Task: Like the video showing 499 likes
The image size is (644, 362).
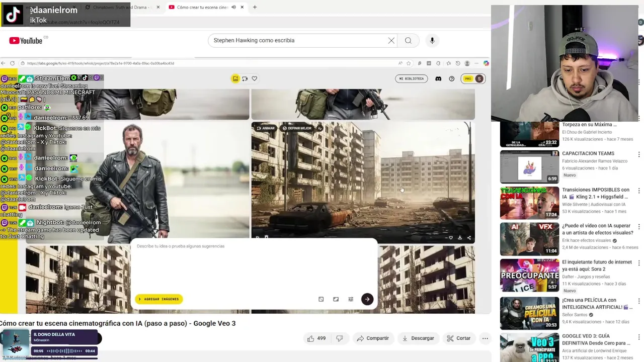Action: [x=316, y=338]
